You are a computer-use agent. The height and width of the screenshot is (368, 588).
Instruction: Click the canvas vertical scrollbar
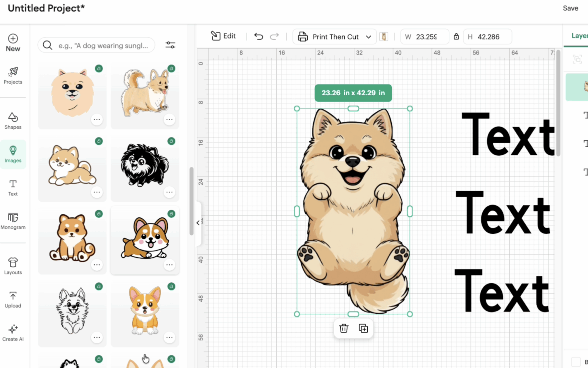point(558,103)
